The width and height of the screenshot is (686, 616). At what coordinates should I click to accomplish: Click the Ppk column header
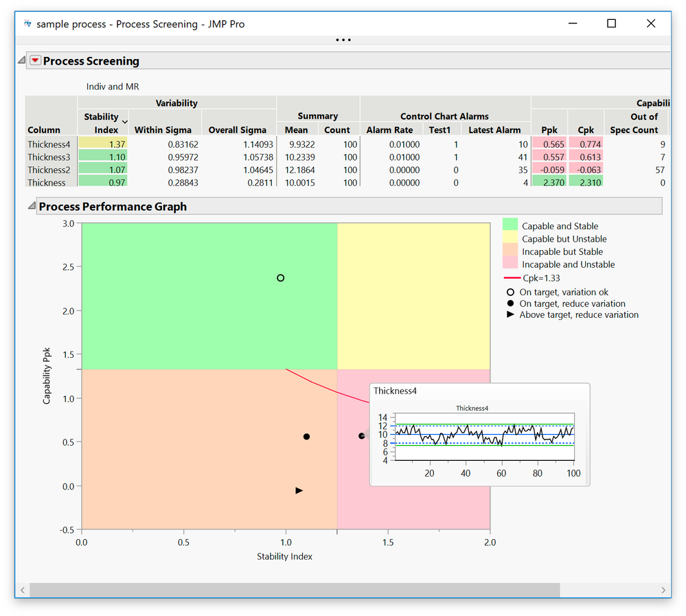click(549, 130)
